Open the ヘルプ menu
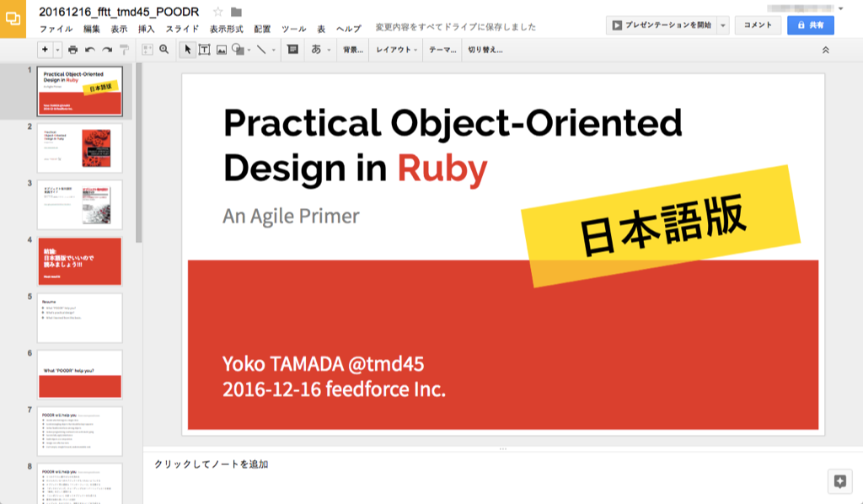This screenshot has height=504, width=863. (x=349, y=29)
